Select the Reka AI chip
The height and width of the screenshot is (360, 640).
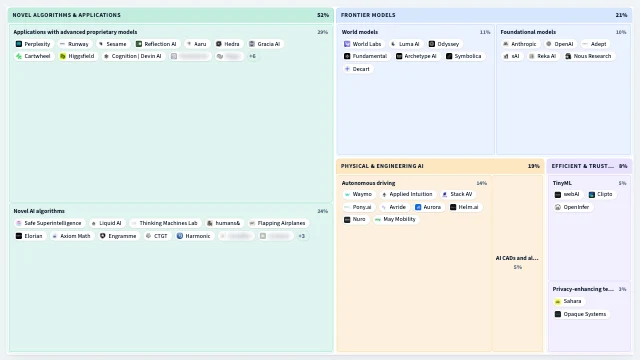[x=542, y=56]
